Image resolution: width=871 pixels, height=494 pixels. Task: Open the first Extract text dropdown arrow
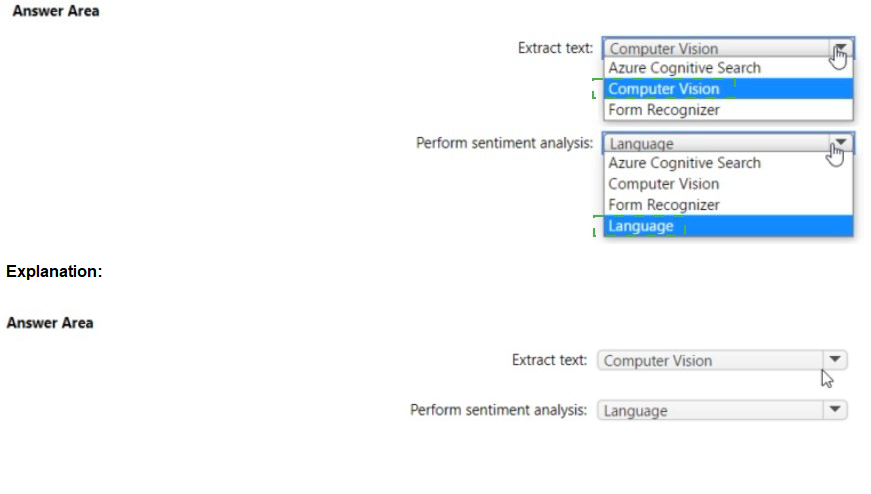[841, 48]
